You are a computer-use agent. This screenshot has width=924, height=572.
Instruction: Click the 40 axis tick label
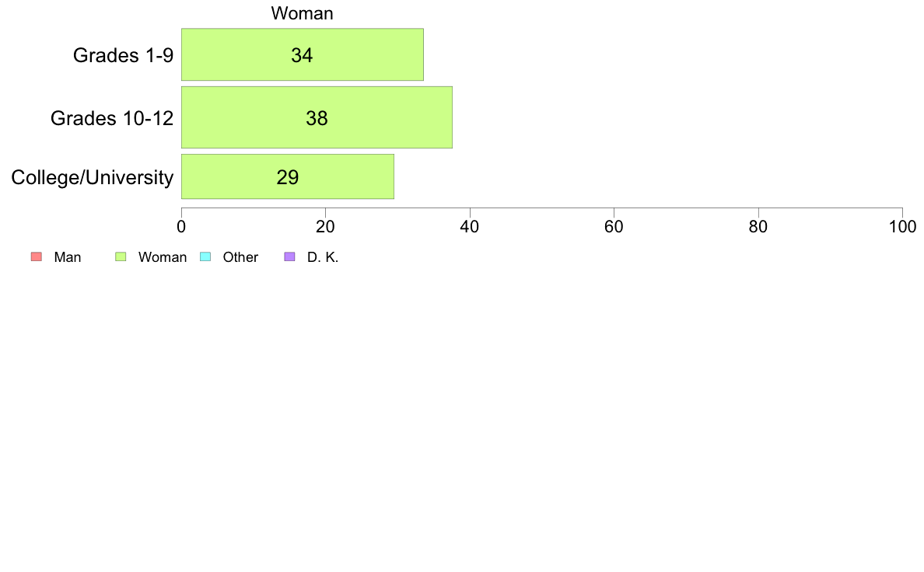[470, 227]
